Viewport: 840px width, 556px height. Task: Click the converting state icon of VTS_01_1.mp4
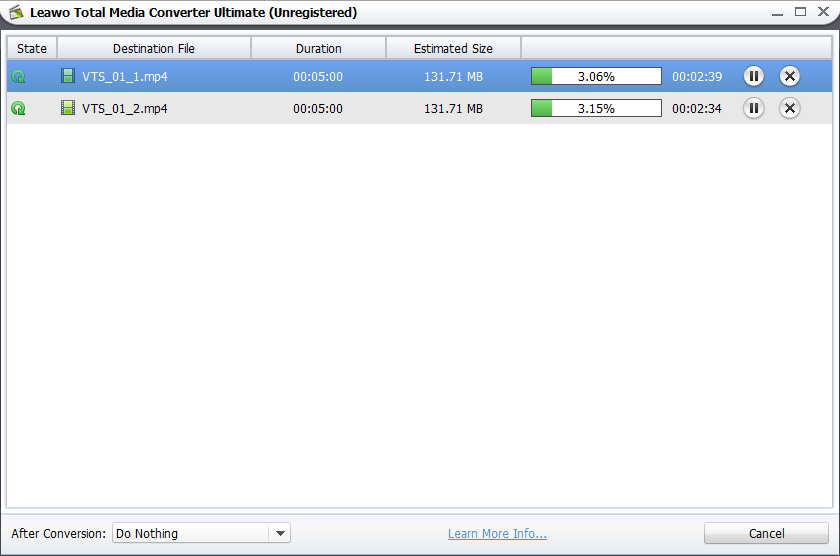click(x=18, y=77)
